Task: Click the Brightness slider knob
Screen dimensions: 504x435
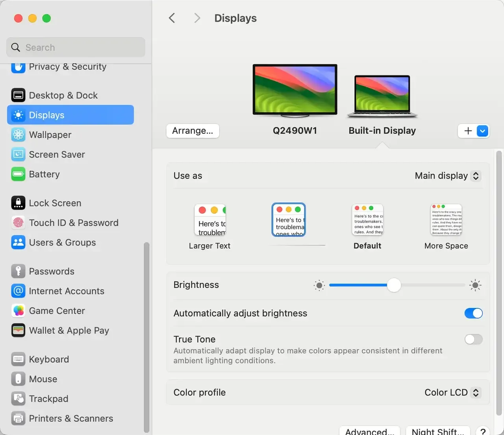Action: [x=394, y=285]
